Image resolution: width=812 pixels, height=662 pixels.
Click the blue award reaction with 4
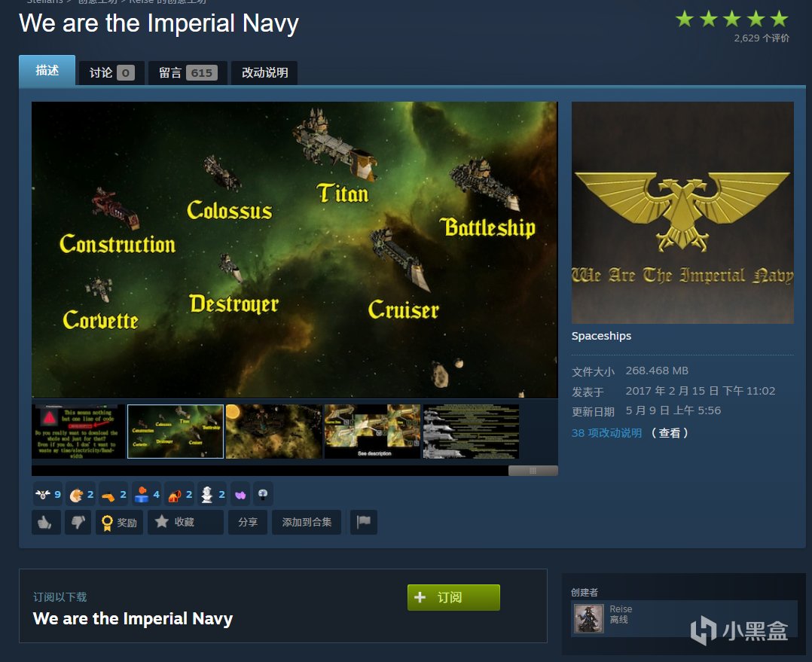(147, 495)
